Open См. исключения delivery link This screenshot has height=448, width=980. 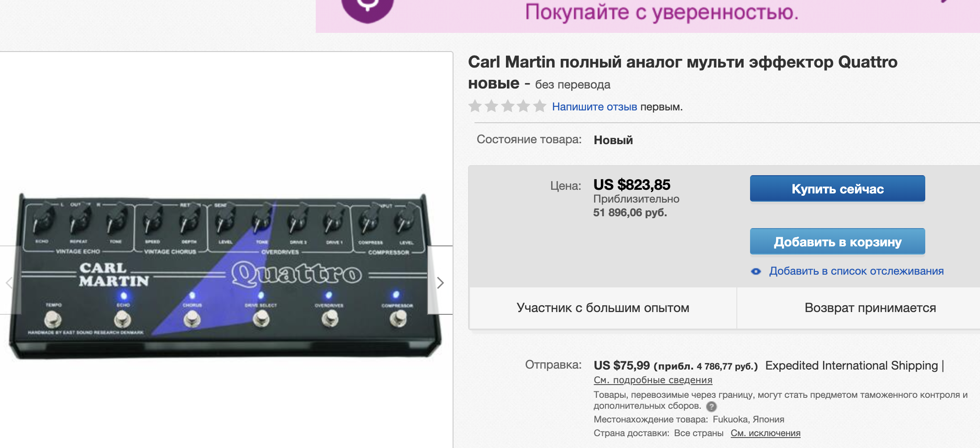pyautogui.click(x=766, y=433)
